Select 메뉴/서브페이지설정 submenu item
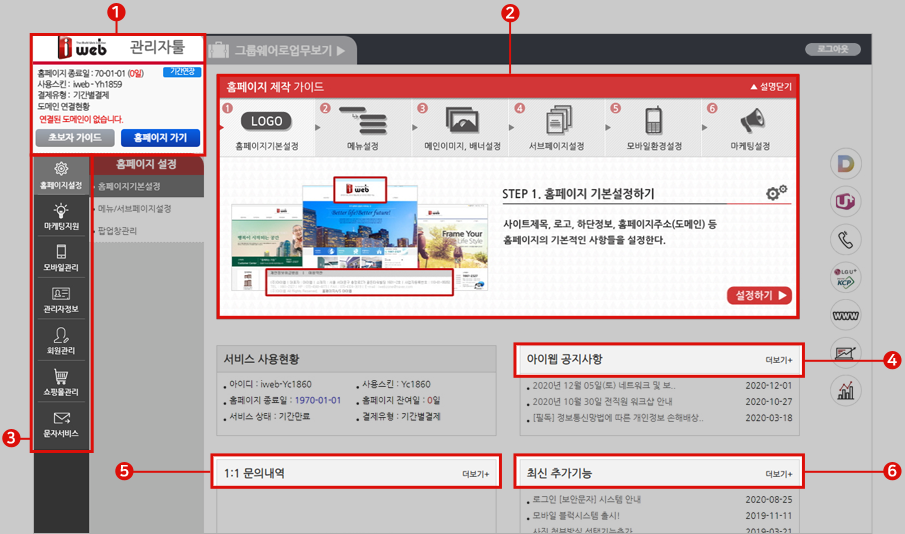The height and width of the screenshot is (534, 905). click(134, 208)
